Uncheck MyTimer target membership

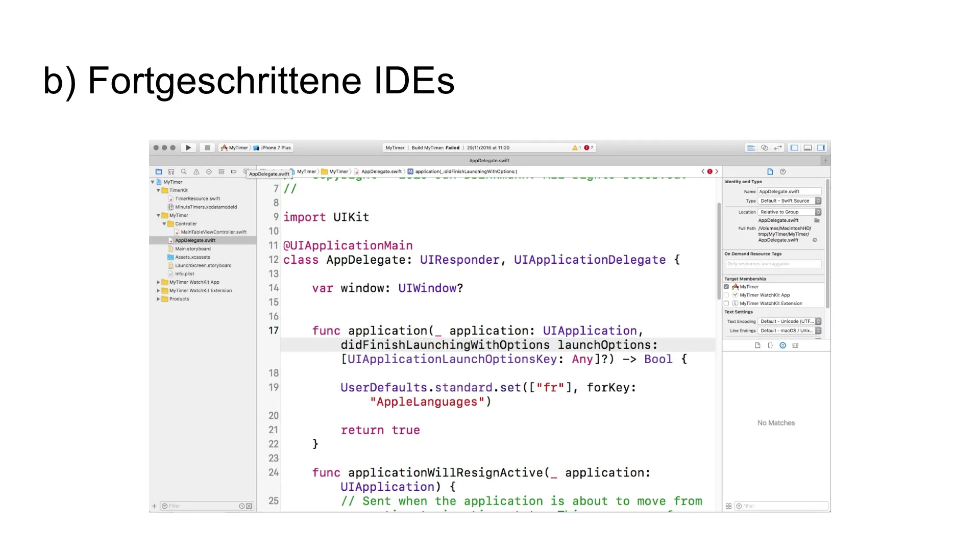tap(726, 287)
